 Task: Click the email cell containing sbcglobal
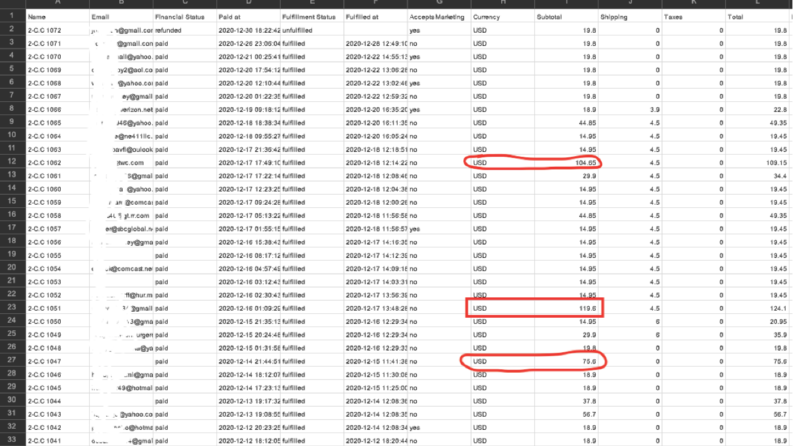click(121, 229)
